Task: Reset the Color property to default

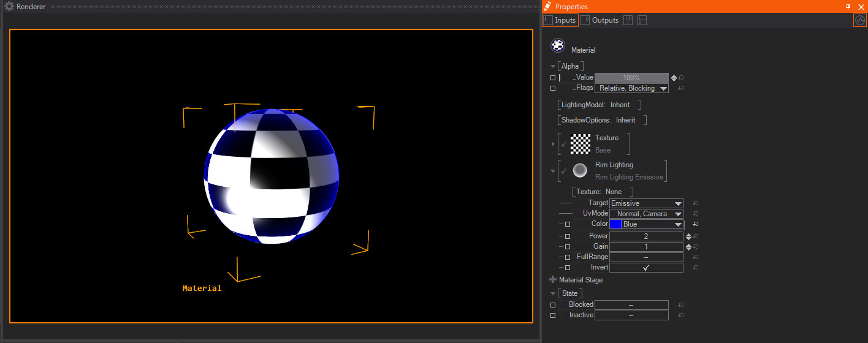Action: 696,224
